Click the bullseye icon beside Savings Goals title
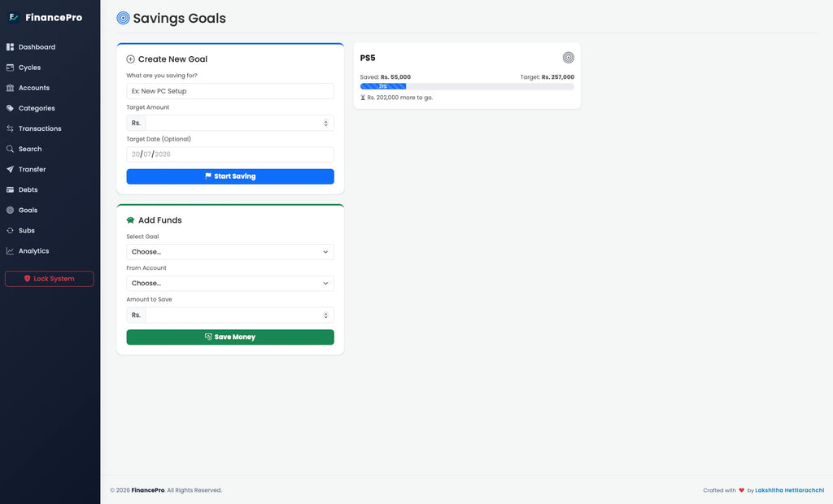The width and height of the screenshot is (833, 504). (x=123, y=18)
